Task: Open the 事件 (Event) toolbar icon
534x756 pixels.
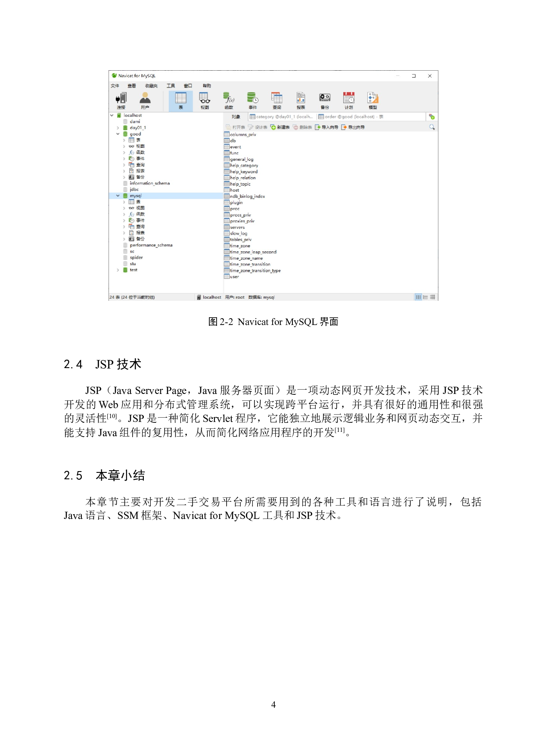Action: tap(253, 100)
